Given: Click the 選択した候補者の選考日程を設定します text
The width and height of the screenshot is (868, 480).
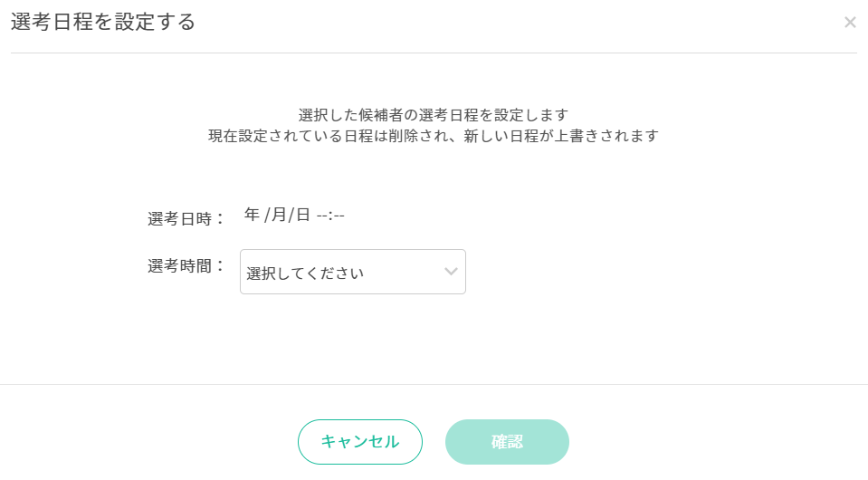Looking at the screenshot, I should point(433,115).
